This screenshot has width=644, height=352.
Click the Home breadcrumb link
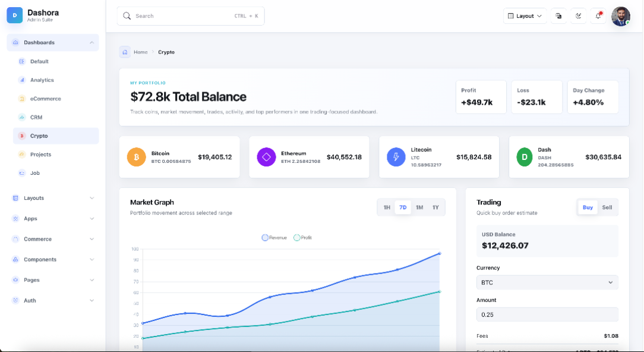pos(140,52)
